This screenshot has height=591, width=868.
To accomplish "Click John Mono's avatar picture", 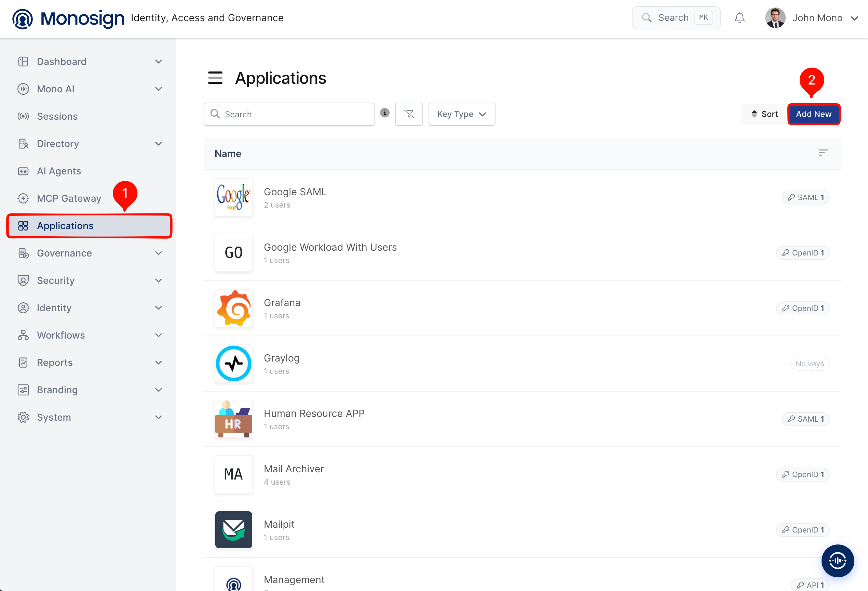I will point(775,18).
